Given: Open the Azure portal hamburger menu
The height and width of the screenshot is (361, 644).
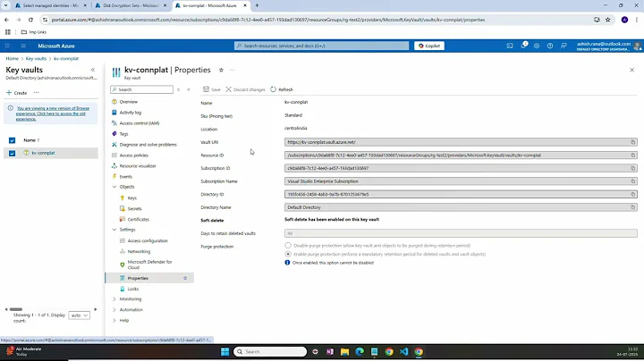Looking at the screenshot, I should pos(23,46).
